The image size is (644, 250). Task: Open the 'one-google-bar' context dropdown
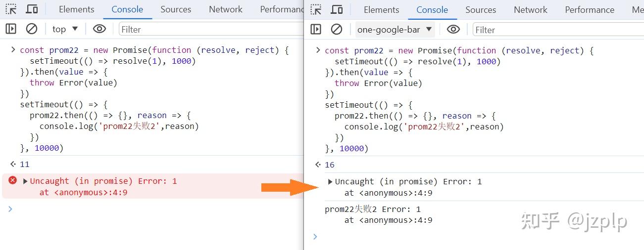tap(395, 30)
